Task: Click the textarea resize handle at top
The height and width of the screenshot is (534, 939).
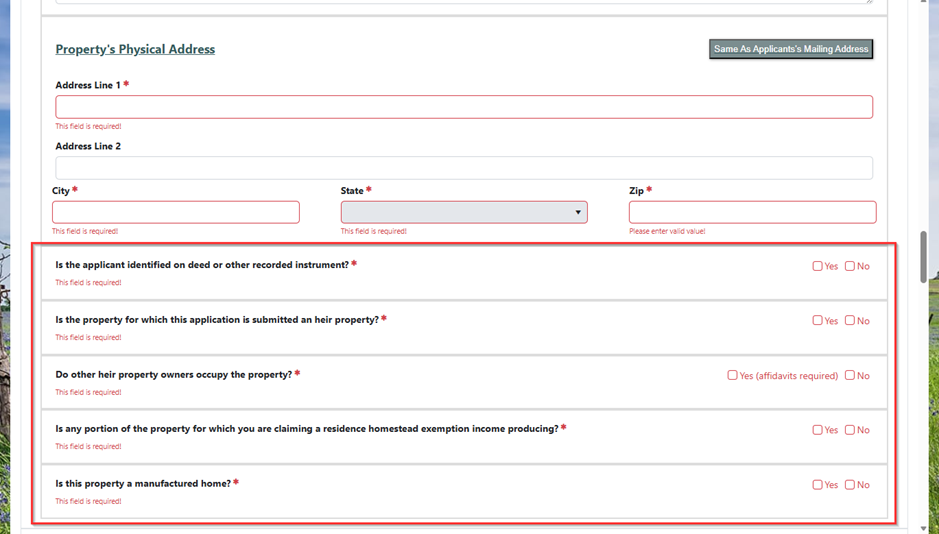Action: 869,2
